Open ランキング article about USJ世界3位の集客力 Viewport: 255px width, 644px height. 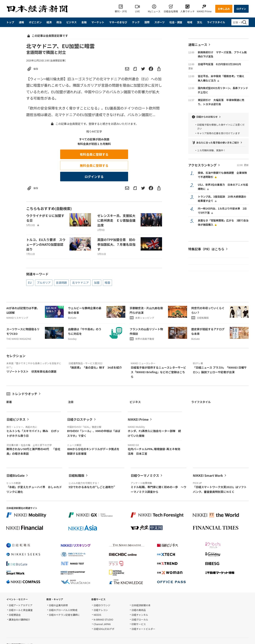coord(223,187)
